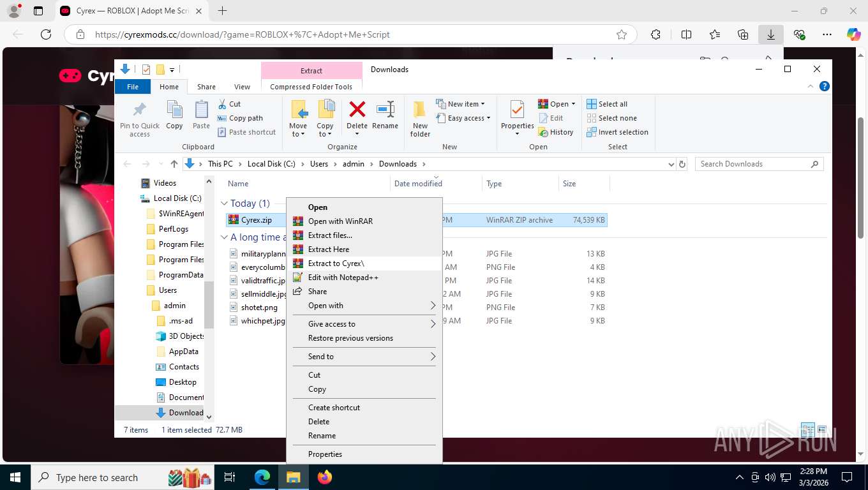Click refresh button beside address bar
This screenshot has height=490, width=868.
682,164
